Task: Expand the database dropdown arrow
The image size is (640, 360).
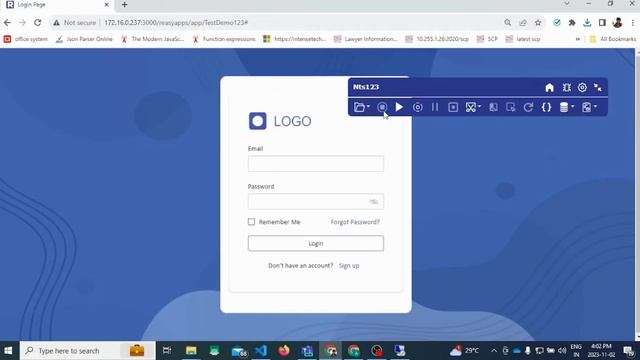Action: pos(573,107)
